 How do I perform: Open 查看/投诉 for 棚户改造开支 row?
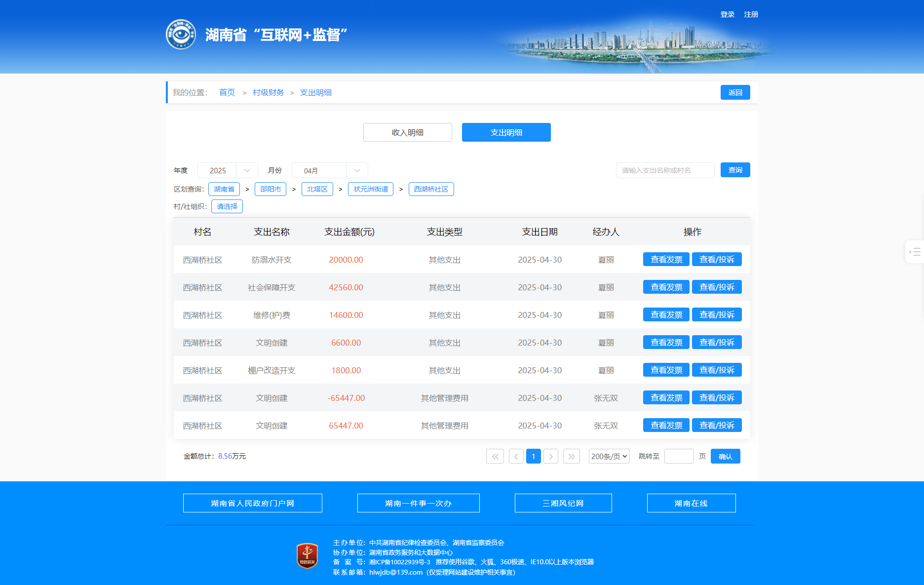tap(716, 370)
